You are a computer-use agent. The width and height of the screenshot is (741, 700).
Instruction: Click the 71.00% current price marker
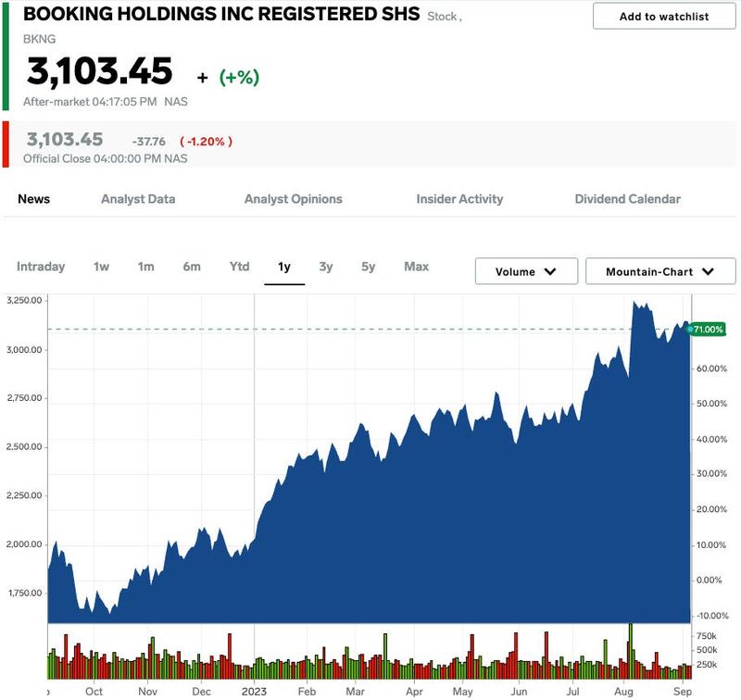[x=708, y=330]
